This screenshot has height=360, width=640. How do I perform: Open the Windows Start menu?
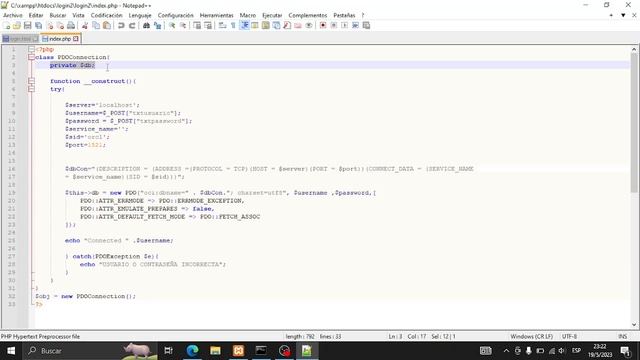[11, 351]
